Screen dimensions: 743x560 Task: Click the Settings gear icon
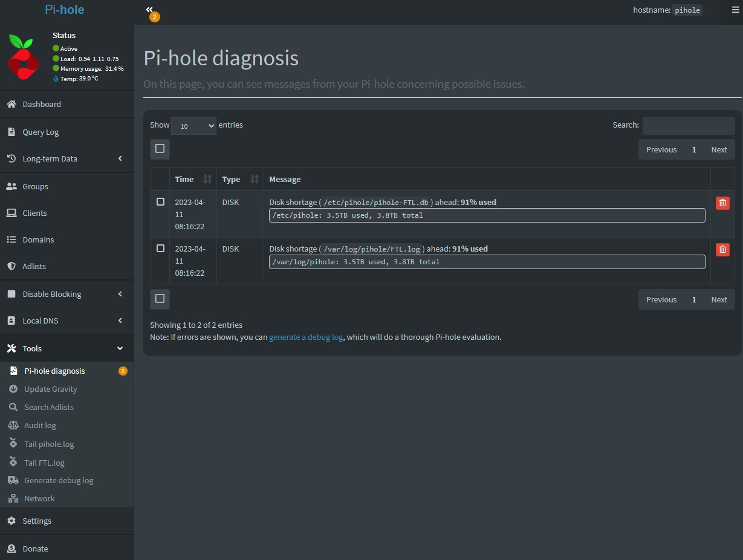pyautogui.click(x=11, y=521)
